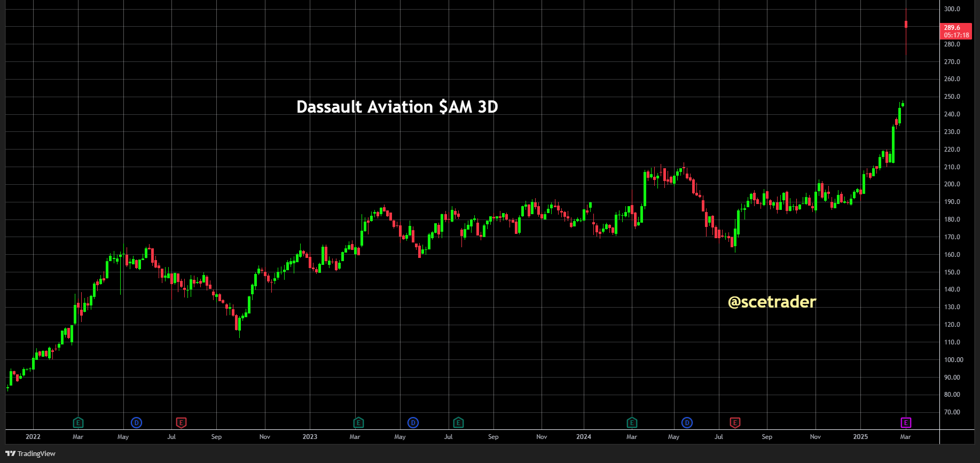Click the 2022 label on the time axis
980x463 pixels.
33,437
